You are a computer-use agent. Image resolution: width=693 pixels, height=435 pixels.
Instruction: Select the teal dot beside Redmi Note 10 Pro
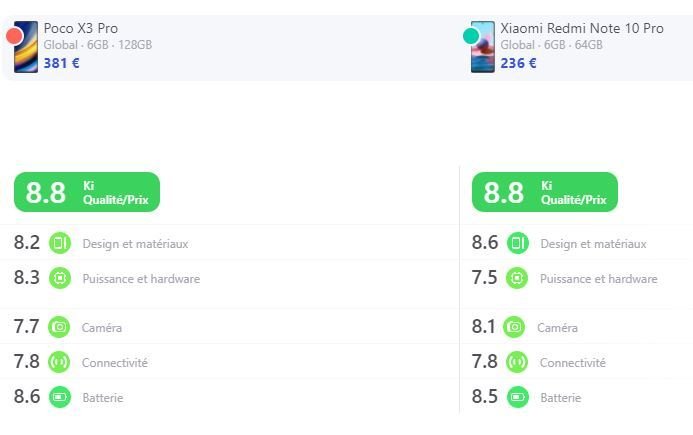(x=471, y=37)
